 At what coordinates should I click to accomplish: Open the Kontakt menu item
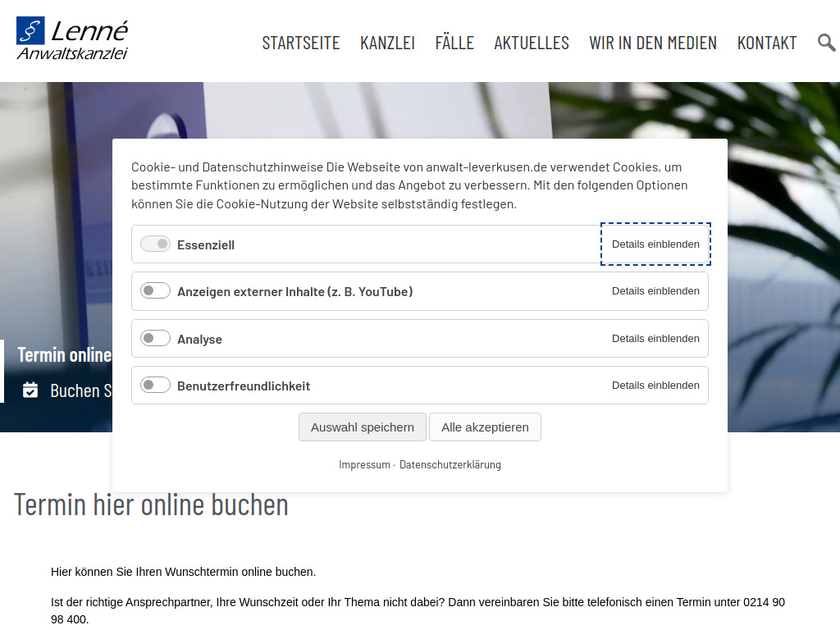[767, 43]
